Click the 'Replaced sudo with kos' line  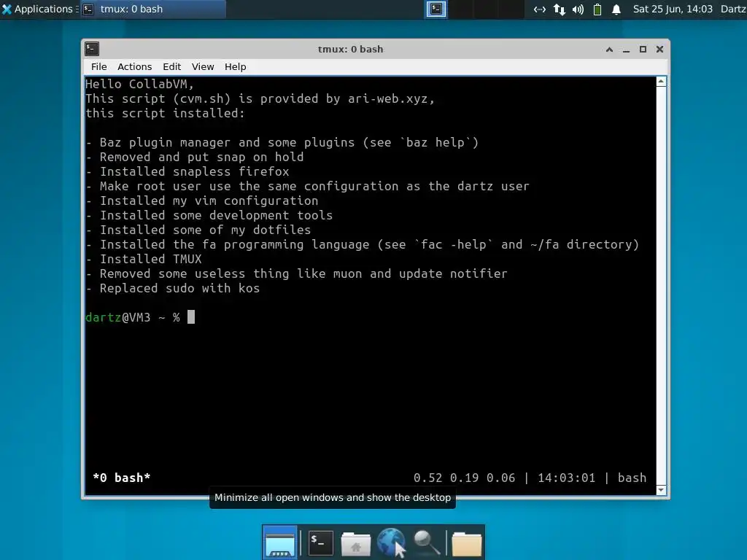pyautogui.click(x=172, y=288)
